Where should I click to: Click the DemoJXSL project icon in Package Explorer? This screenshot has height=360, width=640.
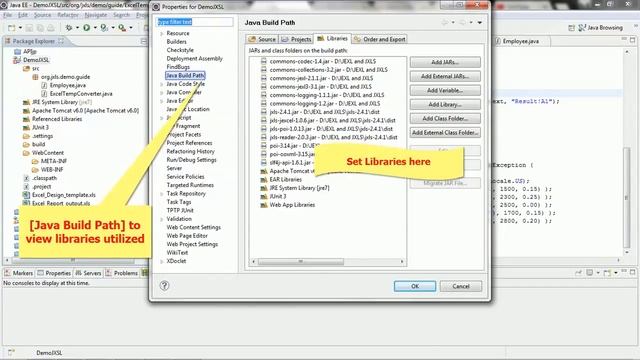click(x=17, y=60)
